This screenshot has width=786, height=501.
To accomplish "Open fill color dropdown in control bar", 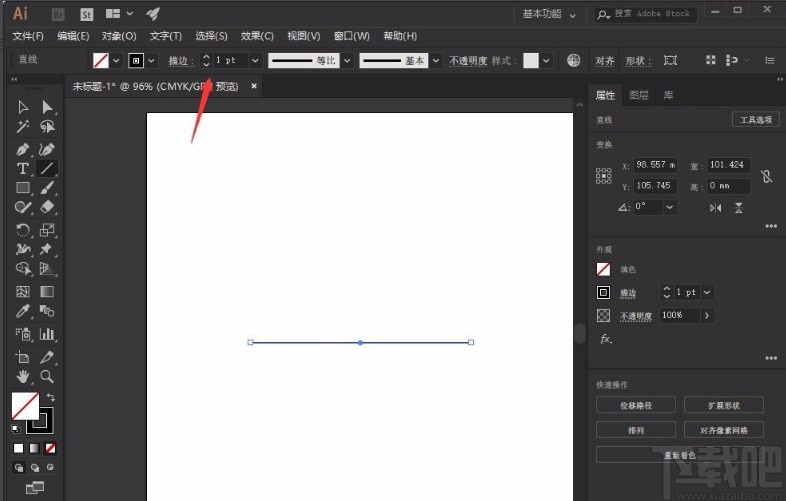I will 116,61.
